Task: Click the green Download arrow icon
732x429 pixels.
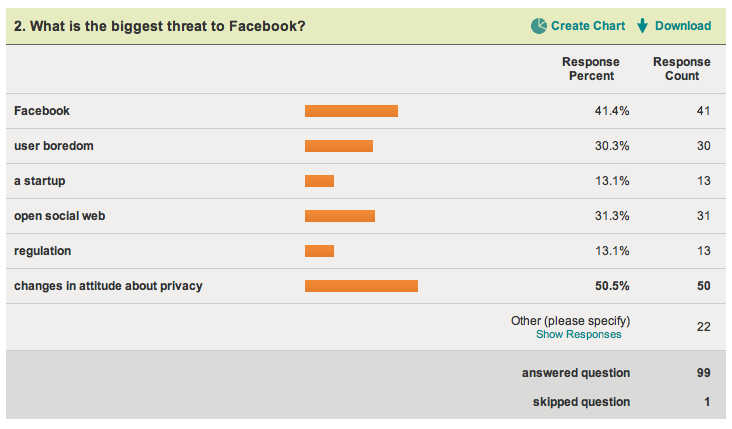Action: tap(642, 26)
